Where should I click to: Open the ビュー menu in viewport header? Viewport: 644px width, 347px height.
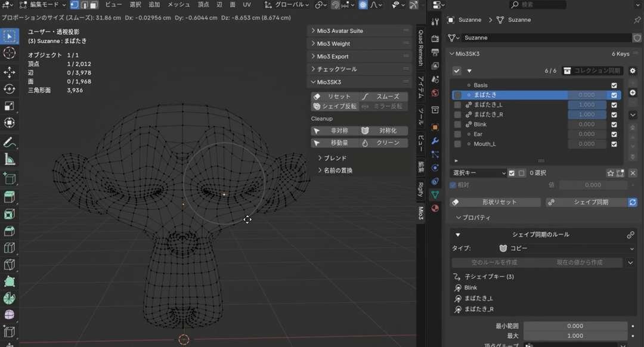click(113, 5)
